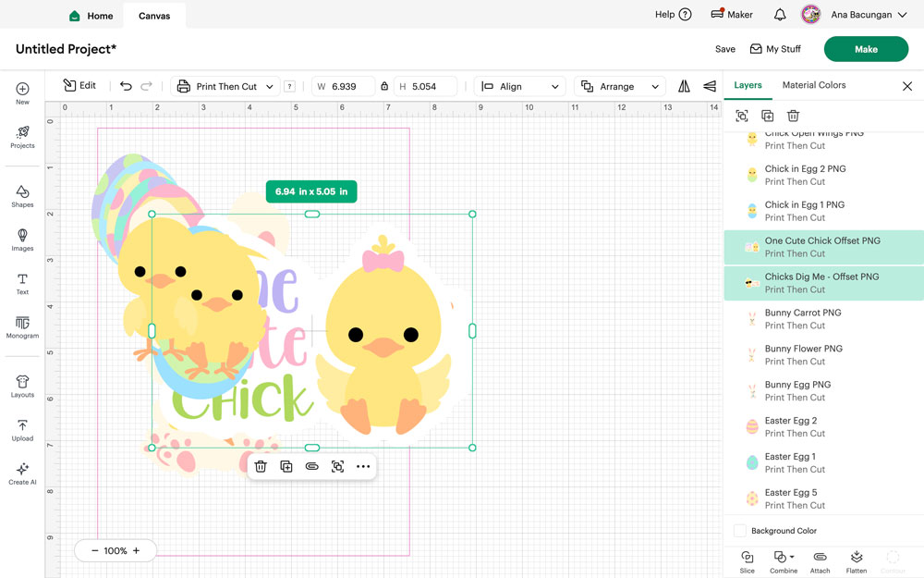The image size is (924, 578).
Task: Select the Chicks Dig Me - Offset PNG layer
Action: point(823,283)
